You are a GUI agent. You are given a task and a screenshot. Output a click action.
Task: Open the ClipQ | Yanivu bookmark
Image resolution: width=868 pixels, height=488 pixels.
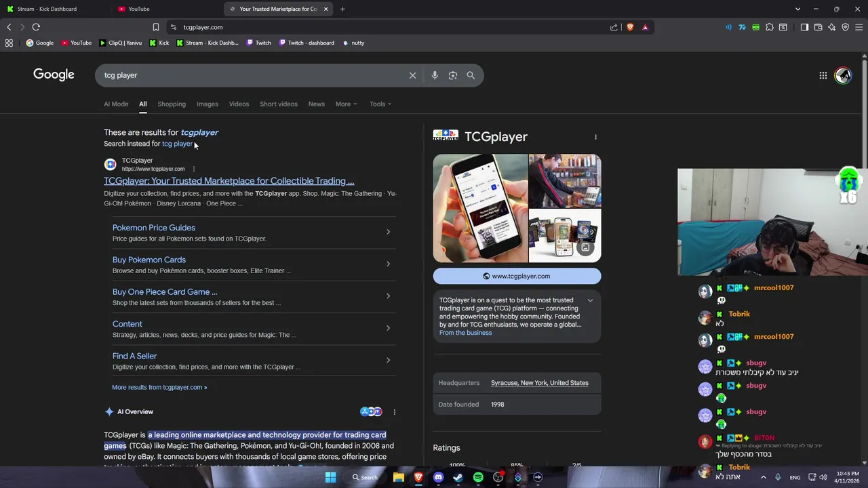(x=120, y=43)
